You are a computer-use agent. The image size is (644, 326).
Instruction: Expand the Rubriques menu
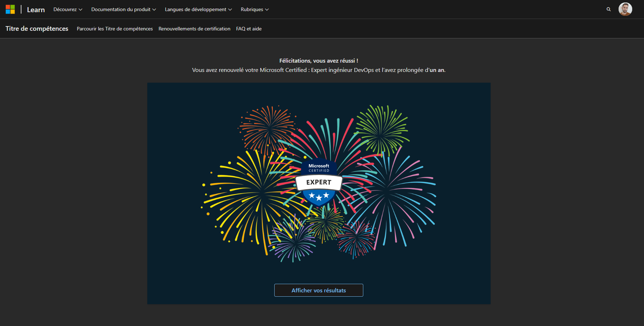[255, 9]
